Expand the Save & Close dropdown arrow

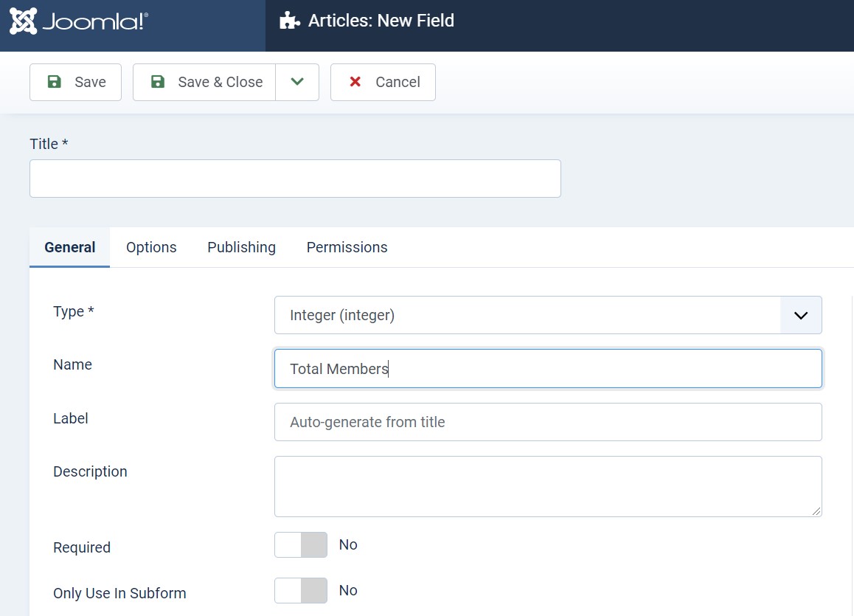click(297, 82)
